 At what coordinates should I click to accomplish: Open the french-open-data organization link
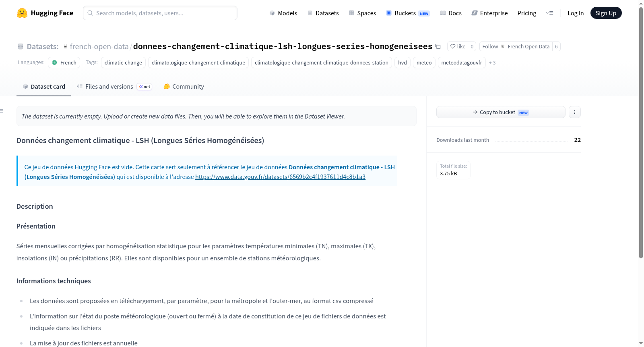[x=99, y=46]
